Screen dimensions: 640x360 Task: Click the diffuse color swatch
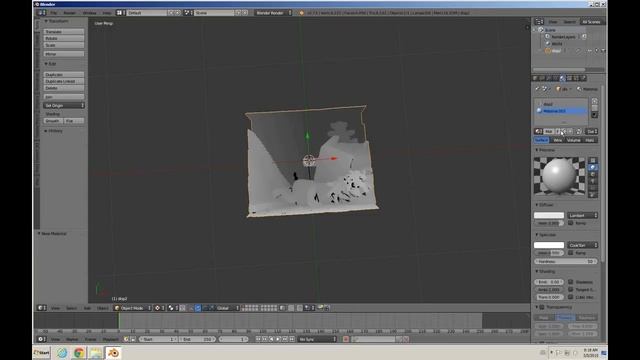coord(549,215)
